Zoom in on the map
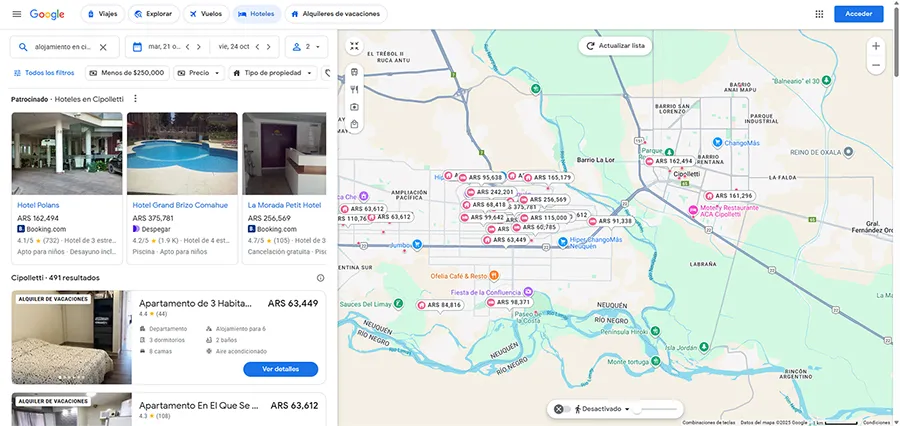 point(876,46)
